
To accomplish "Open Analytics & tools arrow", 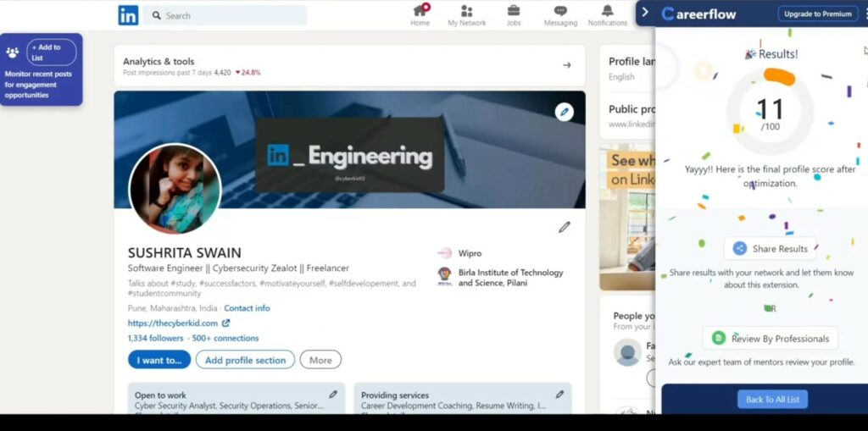I will (x=567, y=65).
